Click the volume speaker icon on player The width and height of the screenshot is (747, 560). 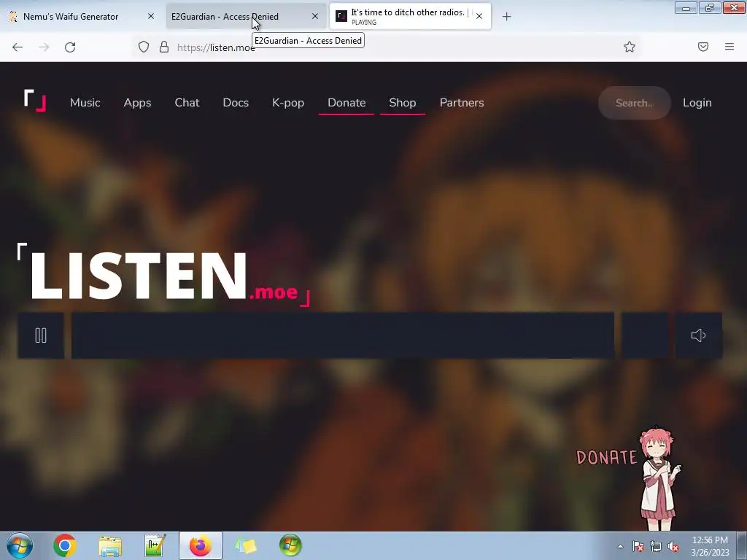coord(698,335)
